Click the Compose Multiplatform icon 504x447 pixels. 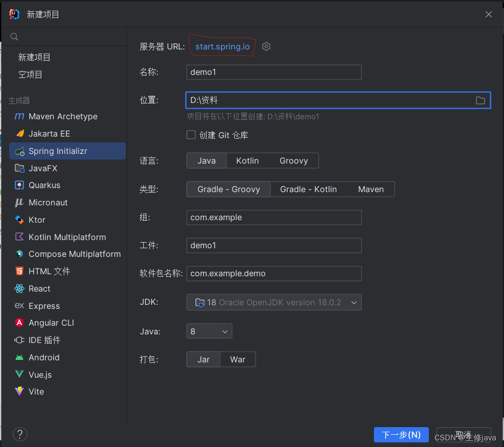pyautogui.click(x=19, y=254)
